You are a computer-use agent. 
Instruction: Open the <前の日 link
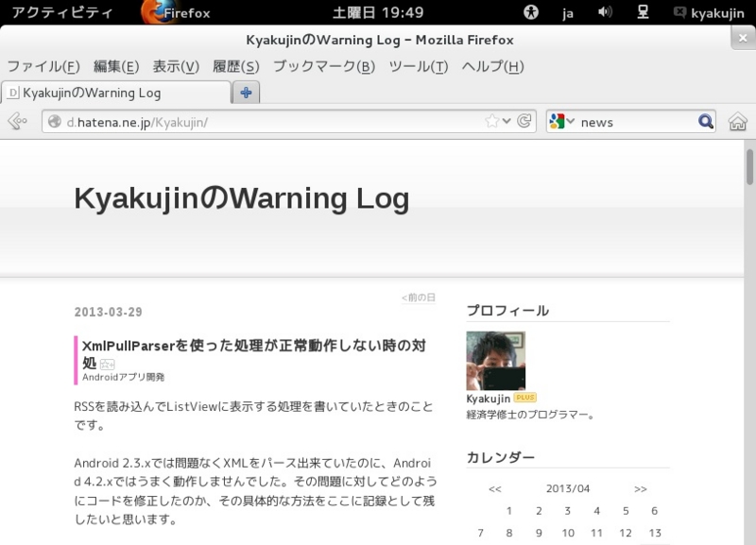click(x=420, y=297)
